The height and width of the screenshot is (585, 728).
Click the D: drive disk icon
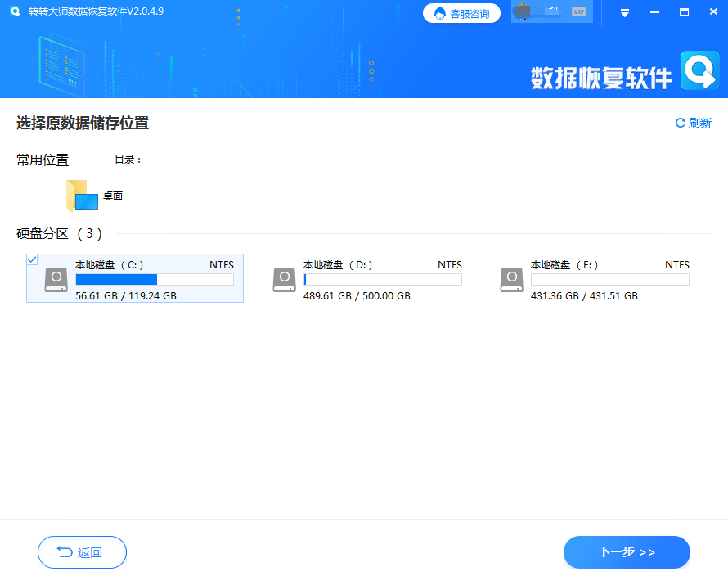(x=284, y=280)
